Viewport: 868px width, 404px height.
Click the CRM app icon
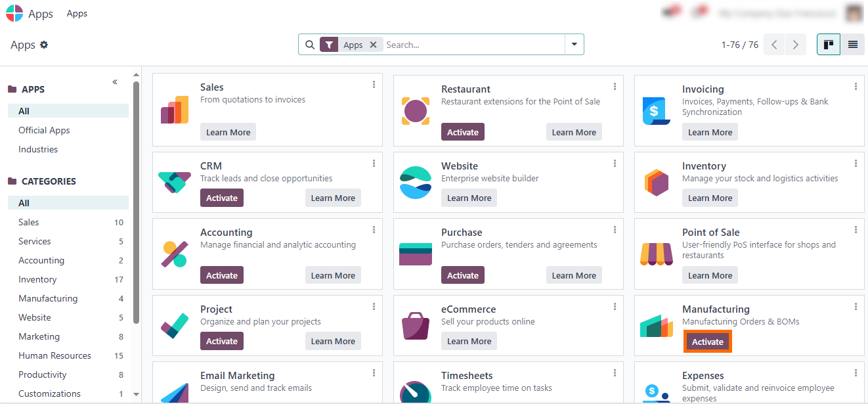coord(175,182)
